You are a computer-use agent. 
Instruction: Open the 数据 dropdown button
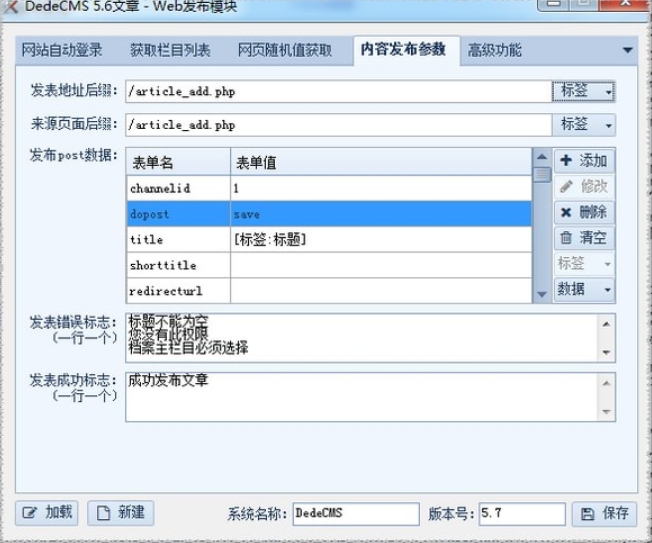pyautogui.click(x=584, y=289)
